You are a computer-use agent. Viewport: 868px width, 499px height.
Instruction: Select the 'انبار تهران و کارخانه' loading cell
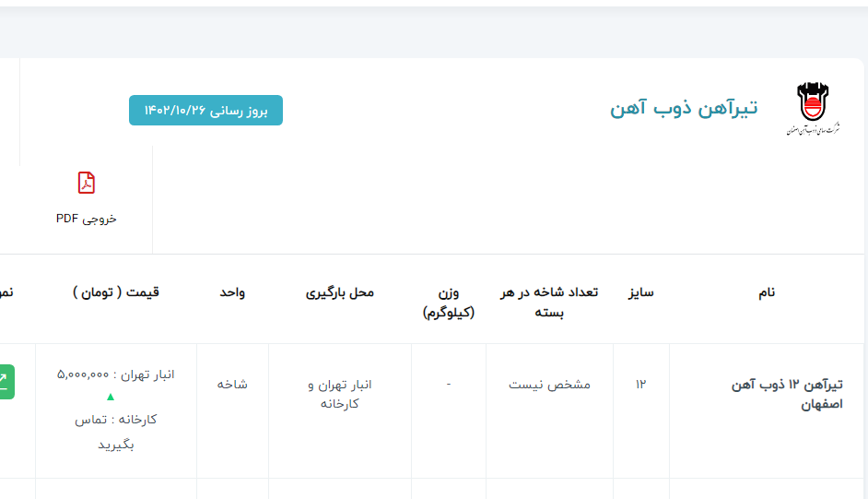[340, 394]
